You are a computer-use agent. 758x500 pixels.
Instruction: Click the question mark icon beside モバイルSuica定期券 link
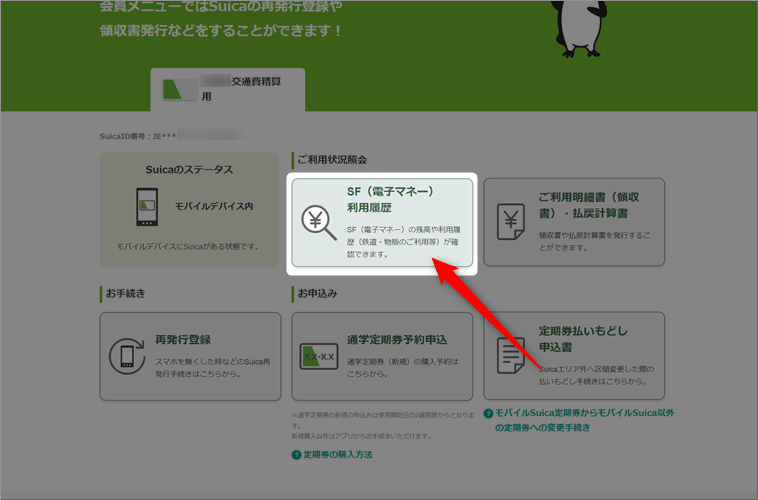(488, 413)
